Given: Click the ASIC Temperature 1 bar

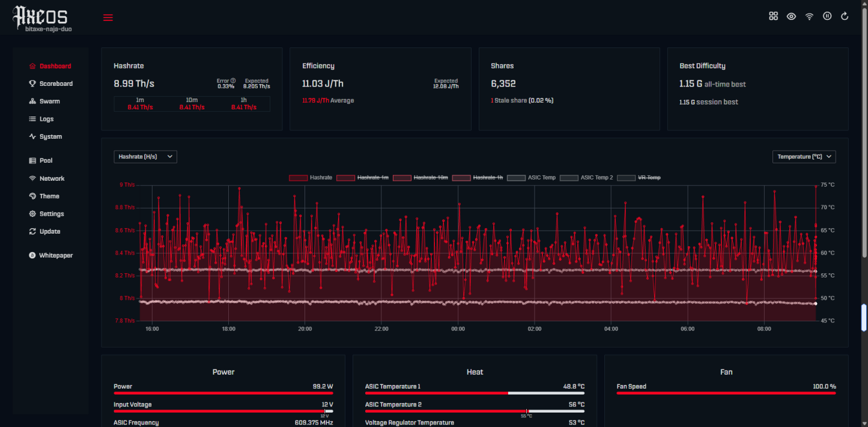Looking at the screenshot, I should (x=475, y=393).
